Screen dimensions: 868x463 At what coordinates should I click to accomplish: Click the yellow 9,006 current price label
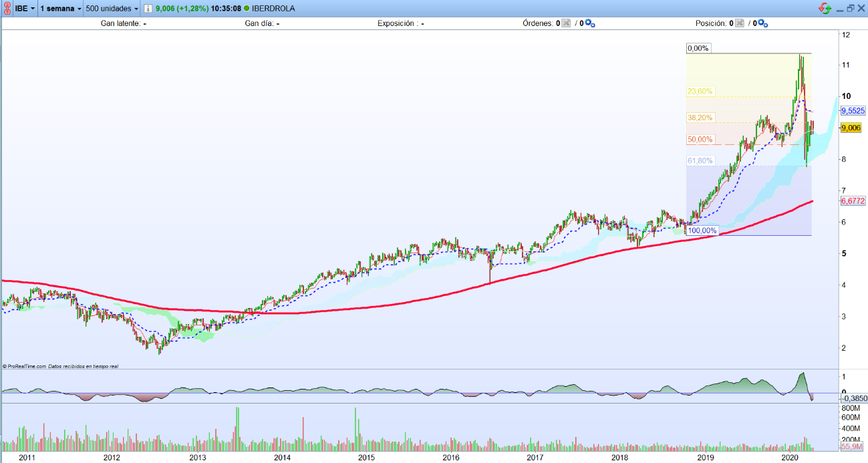click(851, 128)
